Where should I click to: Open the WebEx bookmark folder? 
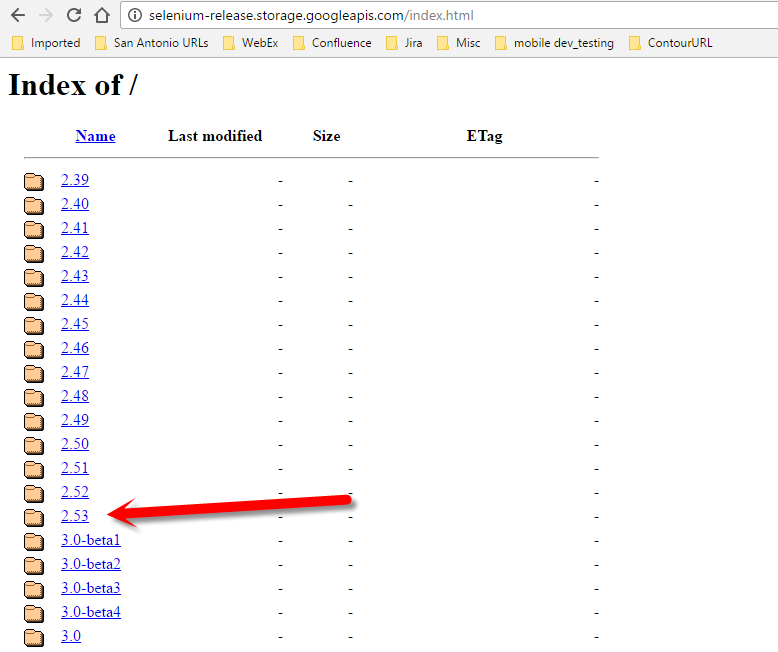click(251, 43)
